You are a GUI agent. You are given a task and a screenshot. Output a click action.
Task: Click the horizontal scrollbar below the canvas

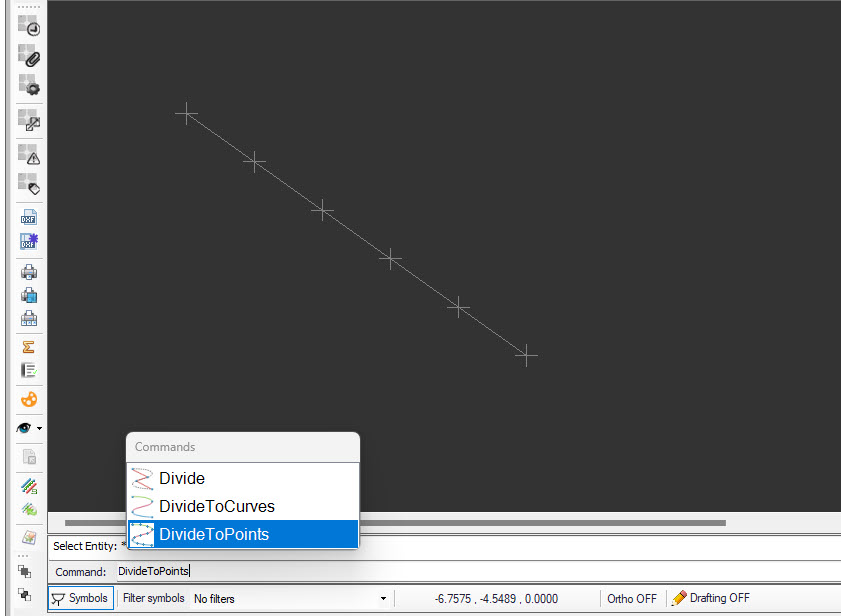click(395, 523)
